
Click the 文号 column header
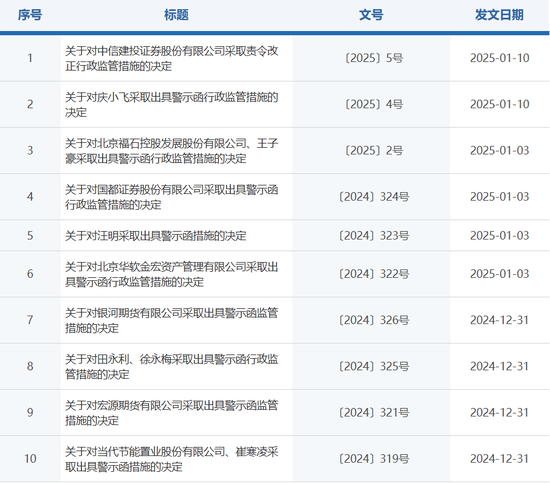(x=371, y=15)
